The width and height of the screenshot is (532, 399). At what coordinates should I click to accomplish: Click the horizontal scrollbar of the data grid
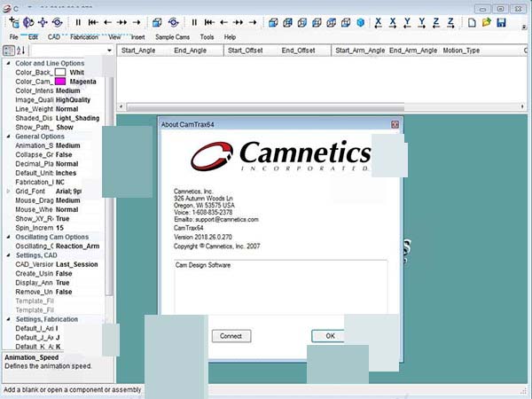coord(265,107)
